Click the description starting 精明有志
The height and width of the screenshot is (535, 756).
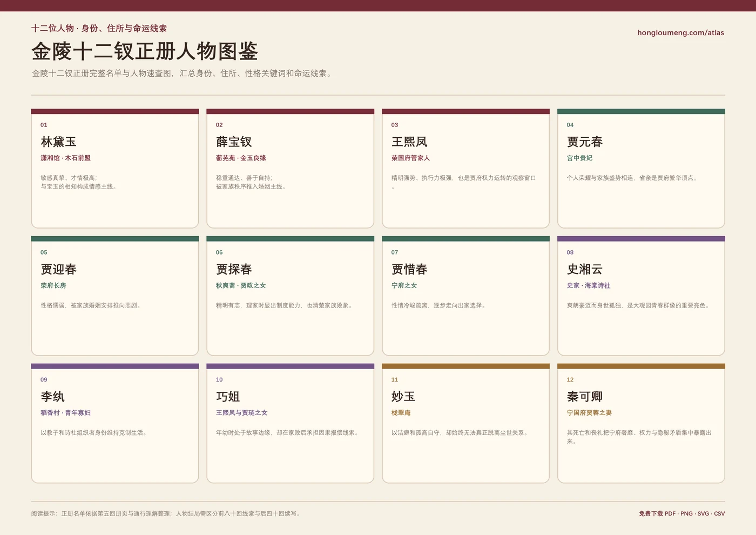point(285,305)
